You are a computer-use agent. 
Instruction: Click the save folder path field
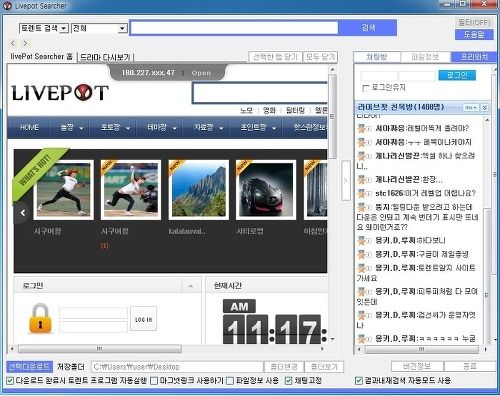click(177, 367)
